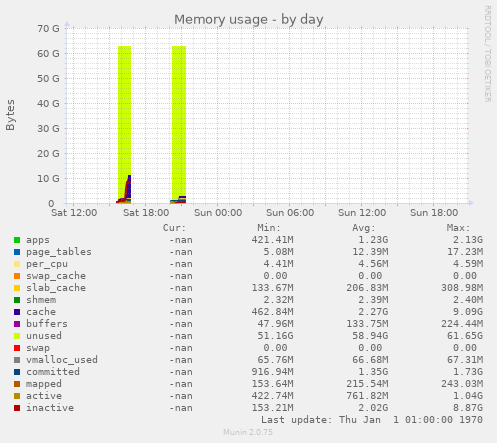Click the navy committed legend swatch
This screenshot has width=497, height=443.
(x=17, y=372)
